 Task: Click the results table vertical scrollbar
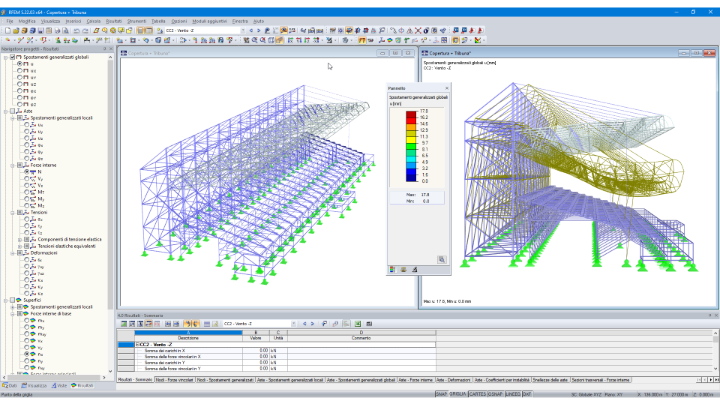click(715, 350)
